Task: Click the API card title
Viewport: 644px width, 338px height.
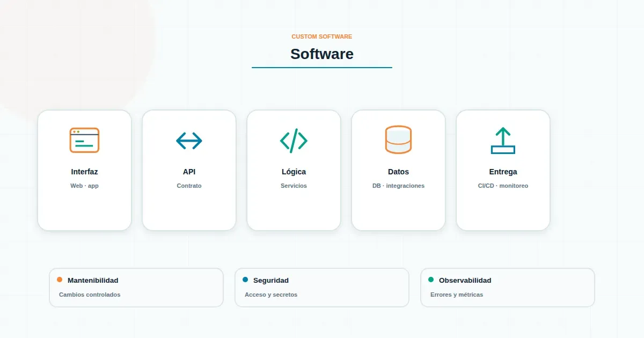Action: pos(189,172)
